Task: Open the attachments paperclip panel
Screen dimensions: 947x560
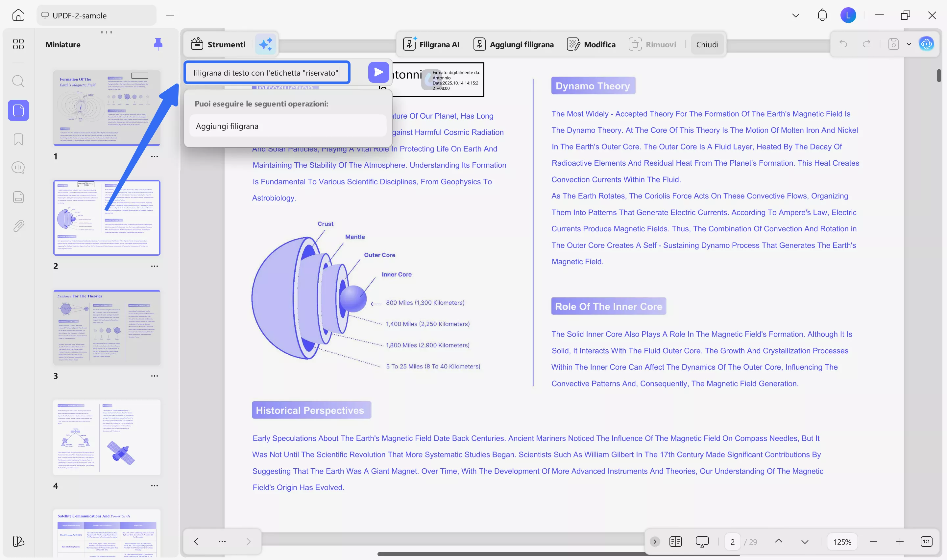Action: pyautogui.click(x=18, y=226)
